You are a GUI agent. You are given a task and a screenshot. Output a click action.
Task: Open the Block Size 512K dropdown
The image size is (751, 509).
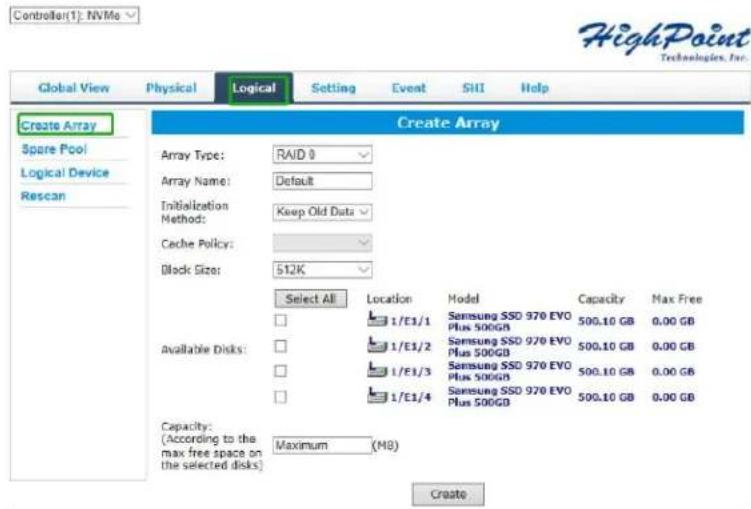[x=322, y=270]
